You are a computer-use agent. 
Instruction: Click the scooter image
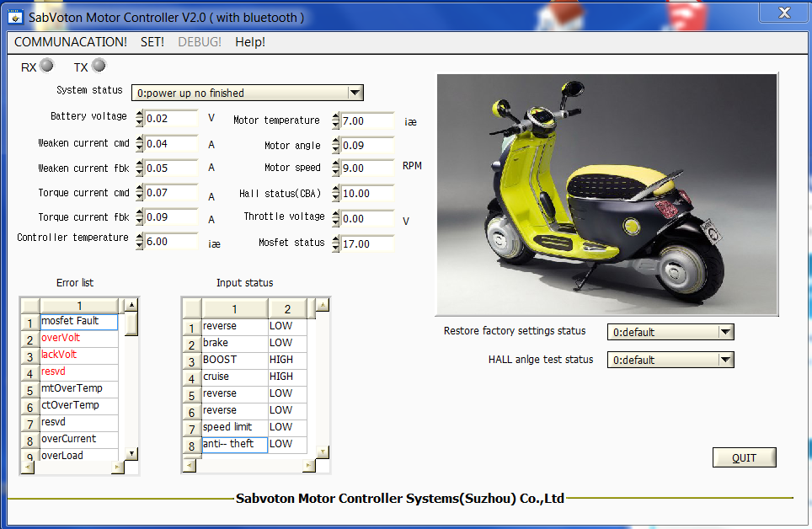coord(606,193)
